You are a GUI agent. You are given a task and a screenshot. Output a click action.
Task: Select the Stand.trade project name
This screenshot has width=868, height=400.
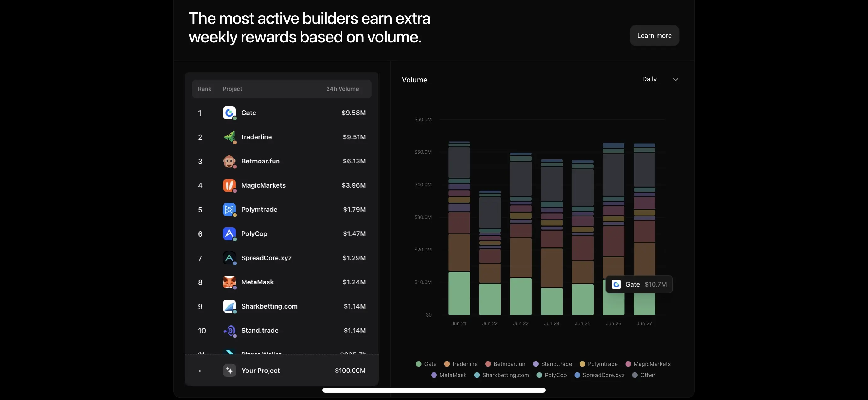[260, 331]
